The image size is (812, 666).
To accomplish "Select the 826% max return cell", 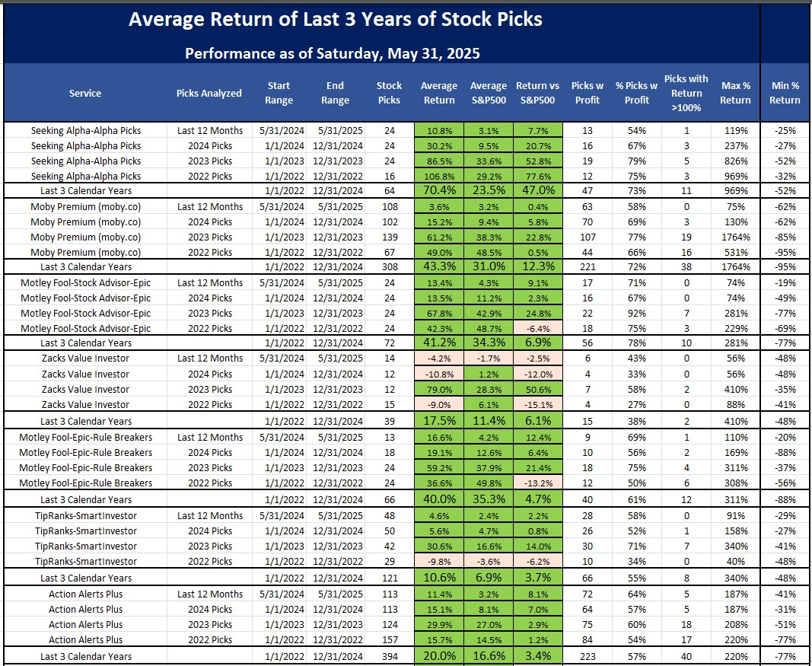I will click(735, 161).
